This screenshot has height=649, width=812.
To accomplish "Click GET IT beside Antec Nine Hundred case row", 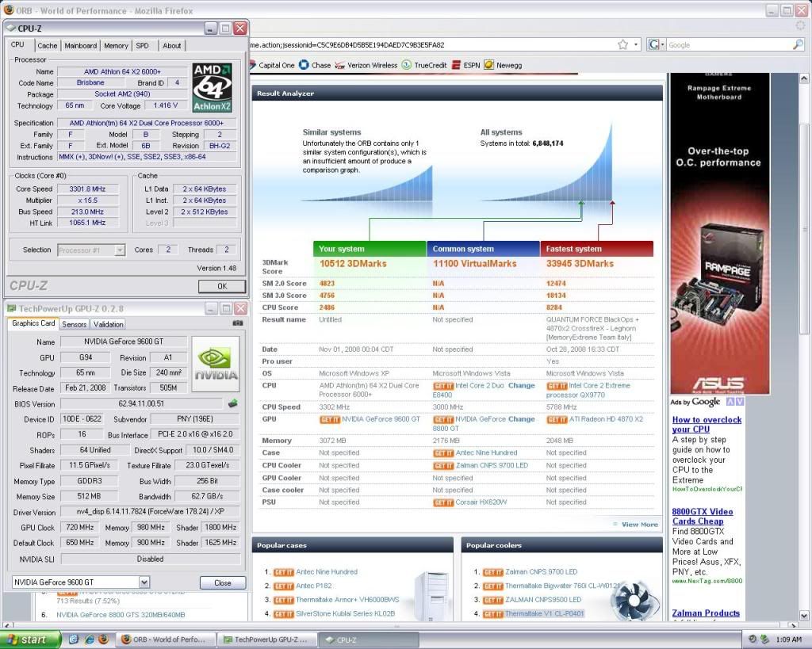I will click(443, 453).
